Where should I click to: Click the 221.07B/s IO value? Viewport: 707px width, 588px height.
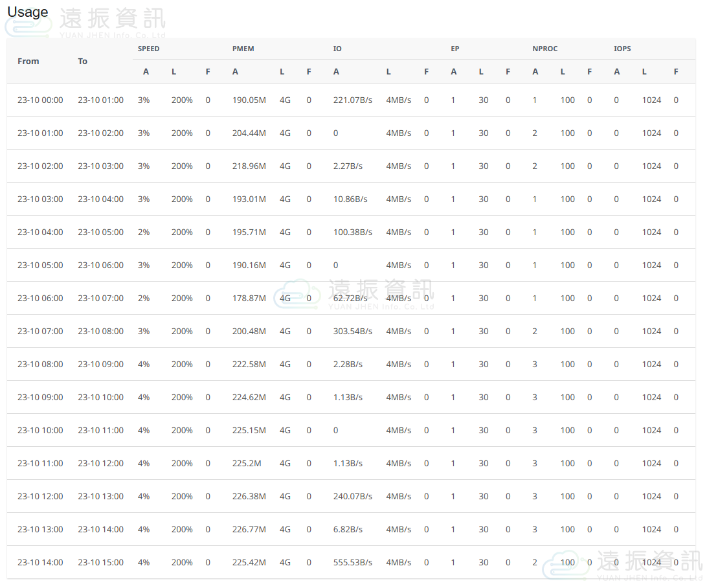click(x=353, y=100)
